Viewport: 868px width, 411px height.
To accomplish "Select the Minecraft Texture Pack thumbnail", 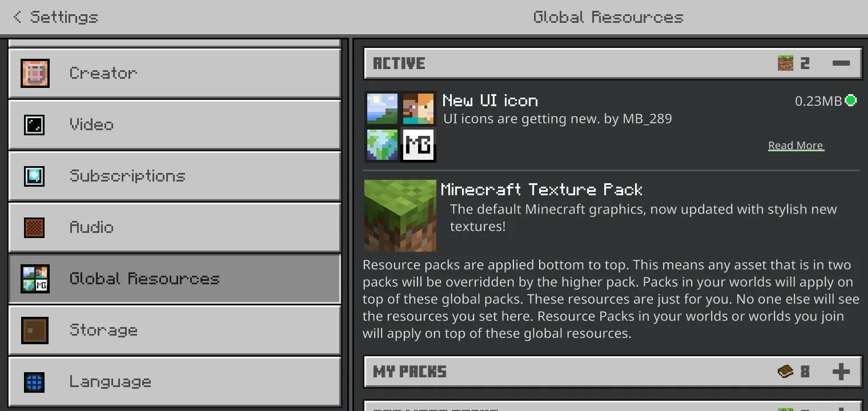I will 400,216.
